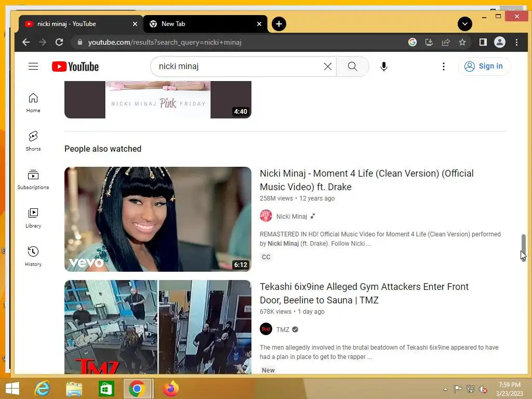532x399 pixels.
Task: Run the search with the magnifier button
Action: tap(353, 66)
